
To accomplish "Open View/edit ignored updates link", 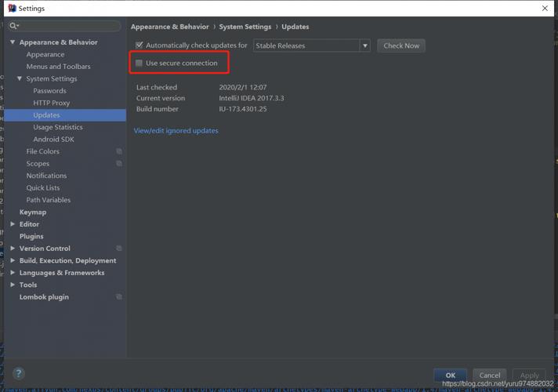I will [176, 131].
